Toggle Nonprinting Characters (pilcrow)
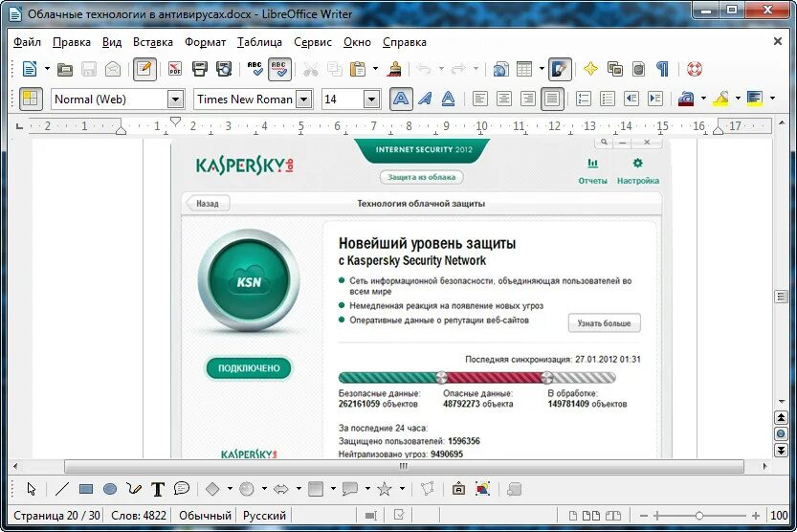797x532 pixels. (x=662, y=69)
